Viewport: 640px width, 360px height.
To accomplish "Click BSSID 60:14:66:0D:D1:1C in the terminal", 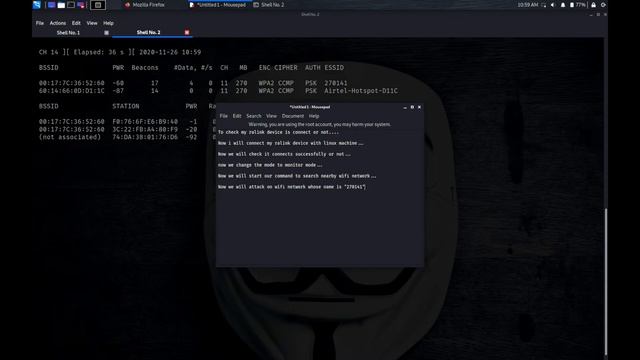I will (71, 91).
